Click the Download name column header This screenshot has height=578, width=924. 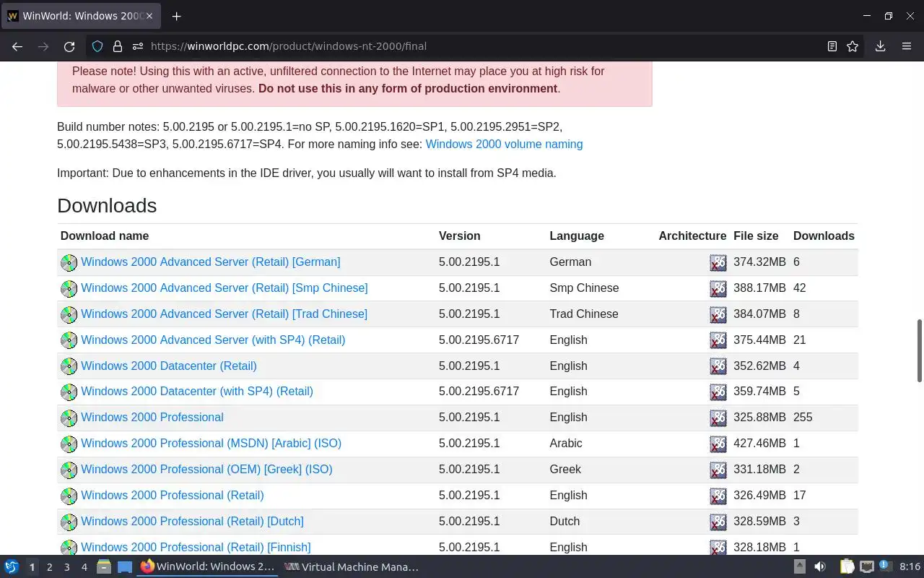[105, 236]
